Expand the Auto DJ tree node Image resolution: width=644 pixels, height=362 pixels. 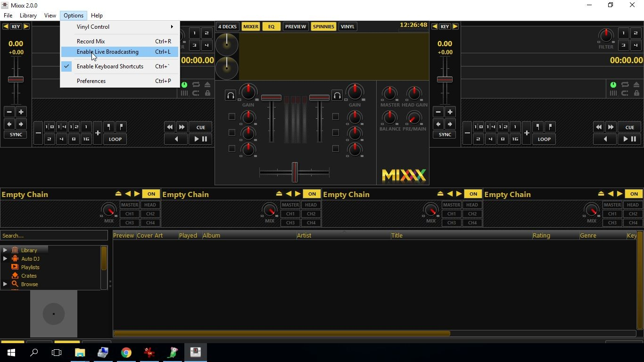point(5,259)
